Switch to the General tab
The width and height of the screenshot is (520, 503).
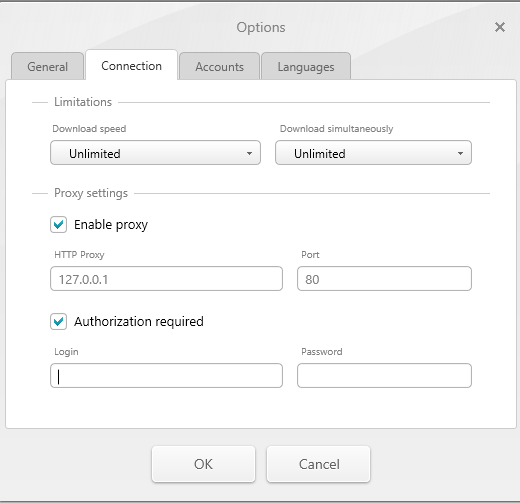pyautogui.click(x=47, y=66)
